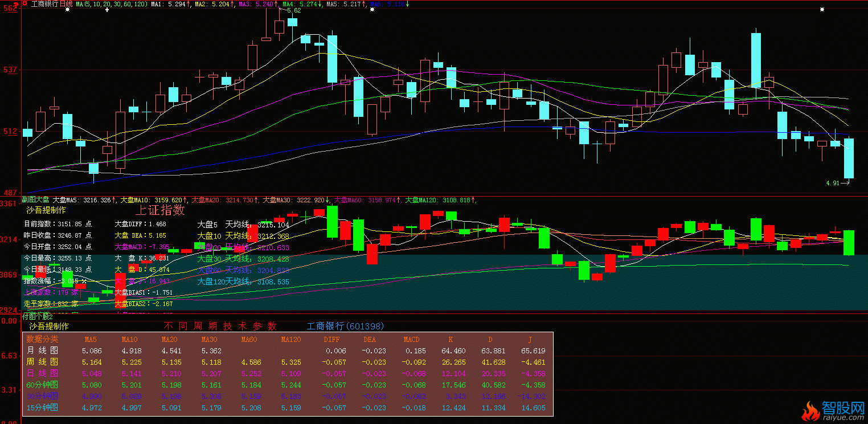Click 沙吾提制作 in the index sub-chart
Image resolution: width=868 pixels, height=424 pixels.
pos(47,210)
